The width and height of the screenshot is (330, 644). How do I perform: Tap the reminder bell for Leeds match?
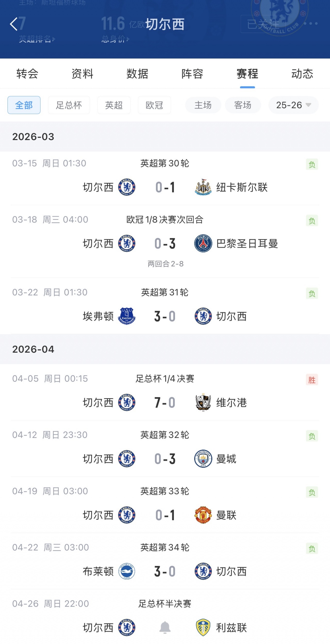coord(165,627)
